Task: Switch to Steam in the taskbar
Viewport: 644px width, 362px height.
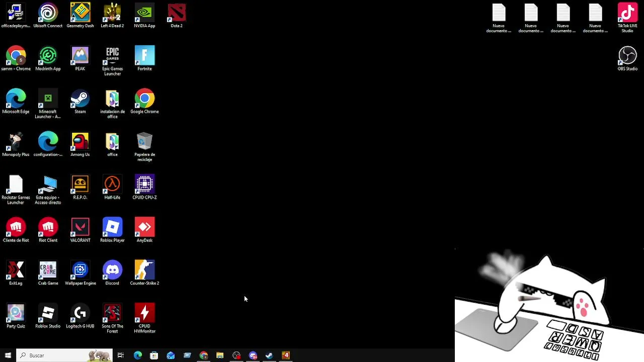Action: 269,355
